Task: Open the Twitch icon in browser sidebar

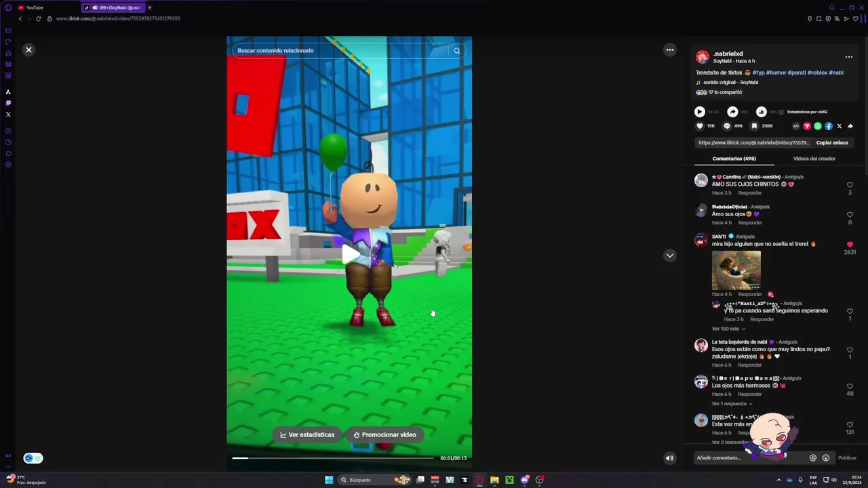Action: pos(8,103)
